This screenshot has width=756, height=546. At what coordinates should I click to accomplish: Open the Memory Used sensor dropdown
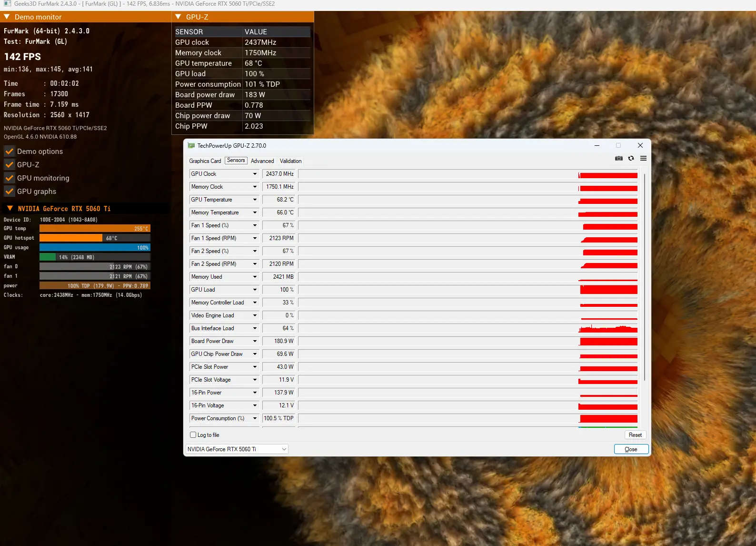point(255,277)
